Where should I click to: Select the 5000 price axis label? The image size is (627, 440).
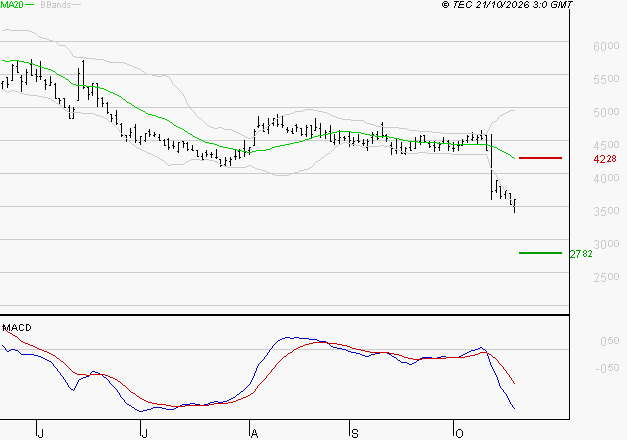click(x=606, y=112)
